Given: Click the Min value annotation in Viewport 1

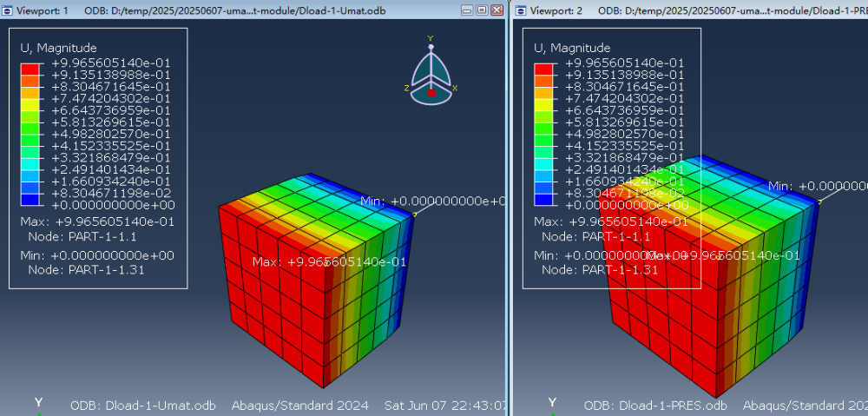Looking at the screenshot, I should 432,201.
